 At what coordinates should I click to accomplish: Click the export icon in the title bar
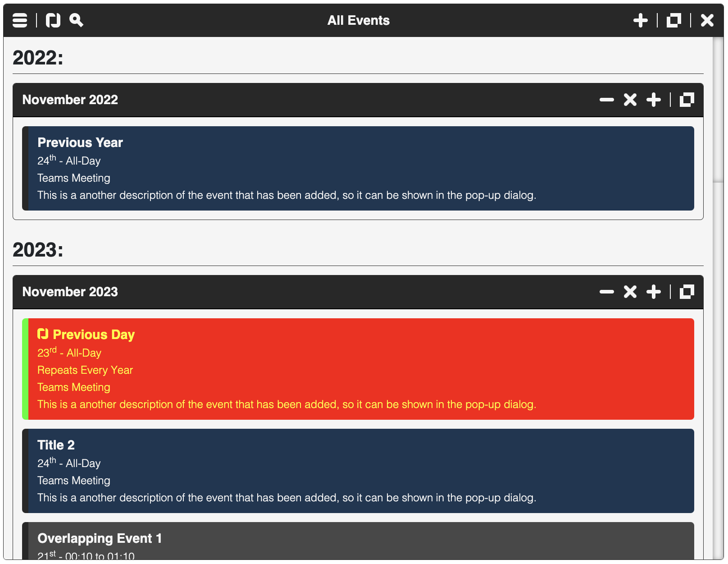point(673,20)
